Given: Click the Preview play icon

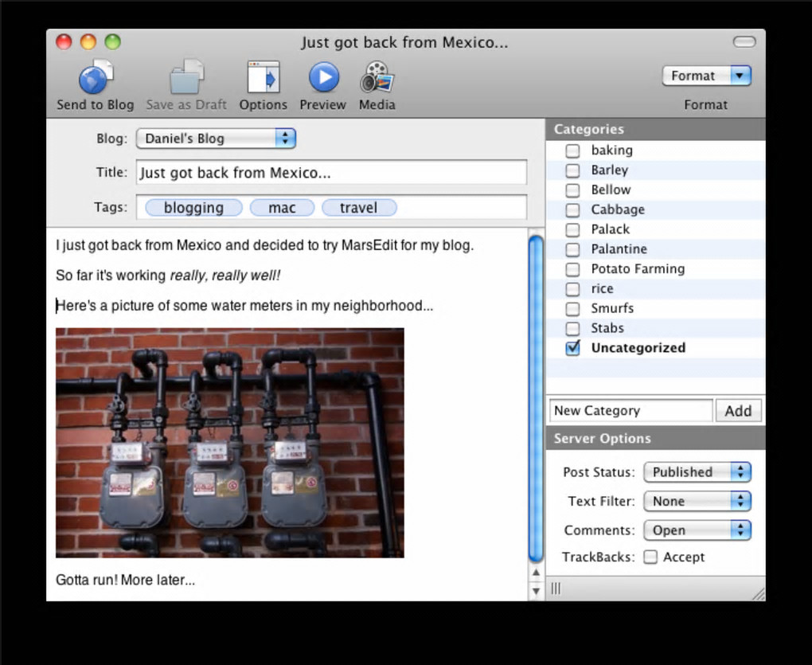Looking at the screenshot, I should pyautogui.click(x=323, y=78).
